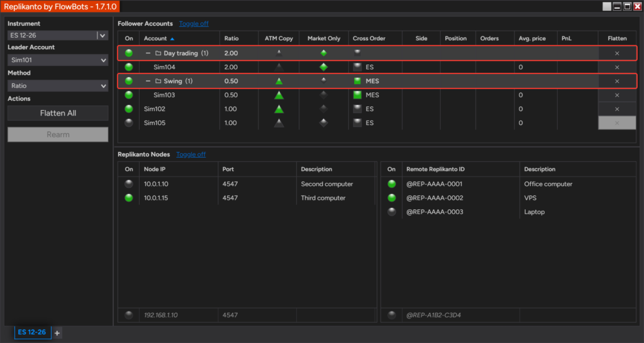Disable remote @REP-AAAA-0001 Office computer
Image resolution: width=644 pixels, height=343 pixels.
coord(392,184)
